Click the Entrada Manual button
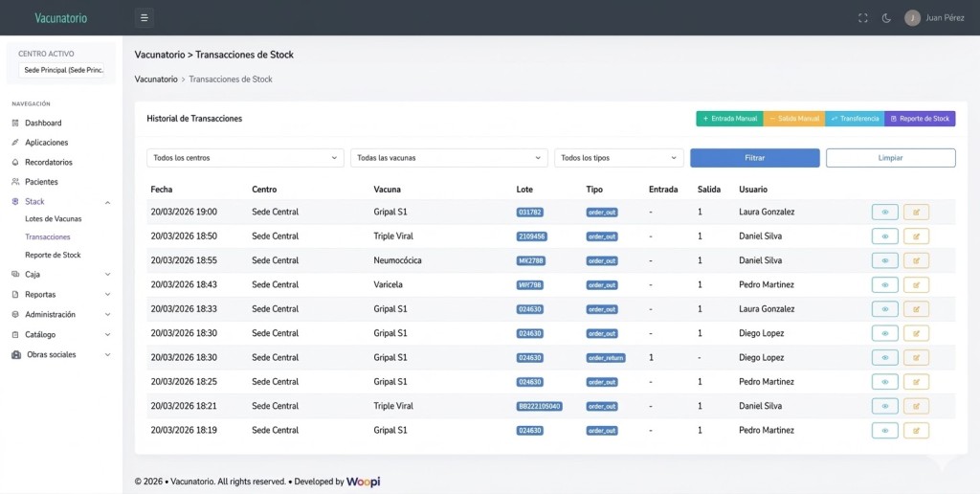 point(729,119)
